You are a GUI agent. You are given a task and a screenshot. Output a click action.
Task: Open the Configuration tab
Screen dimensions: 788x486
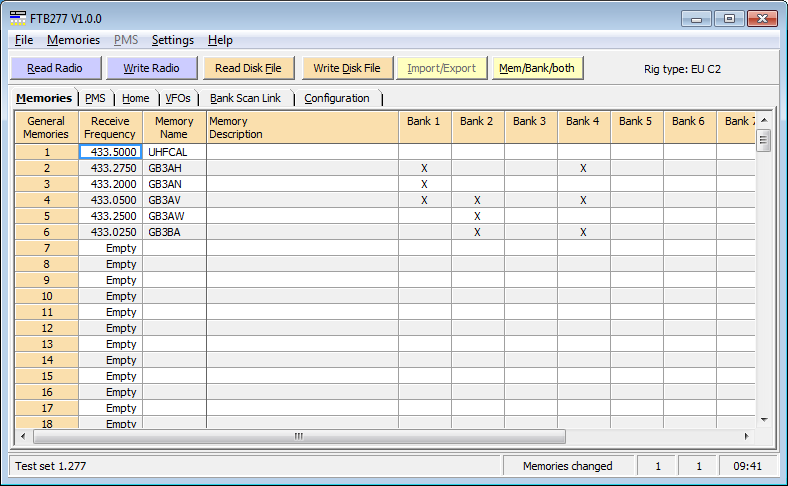[x=337, y=98]
